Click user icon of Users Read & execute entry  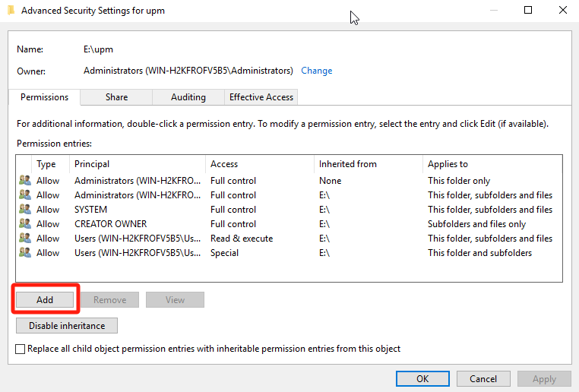coord(25,239)
